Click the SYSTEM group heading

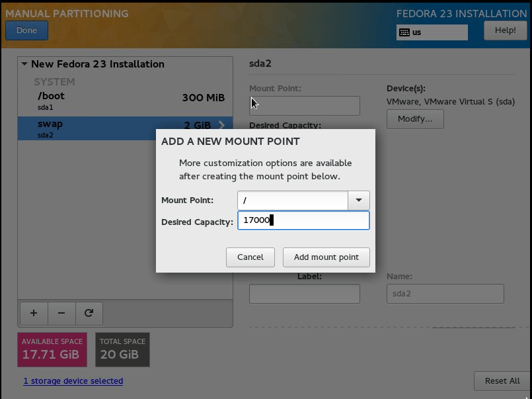pyautogui.click(x=54, y=82)
